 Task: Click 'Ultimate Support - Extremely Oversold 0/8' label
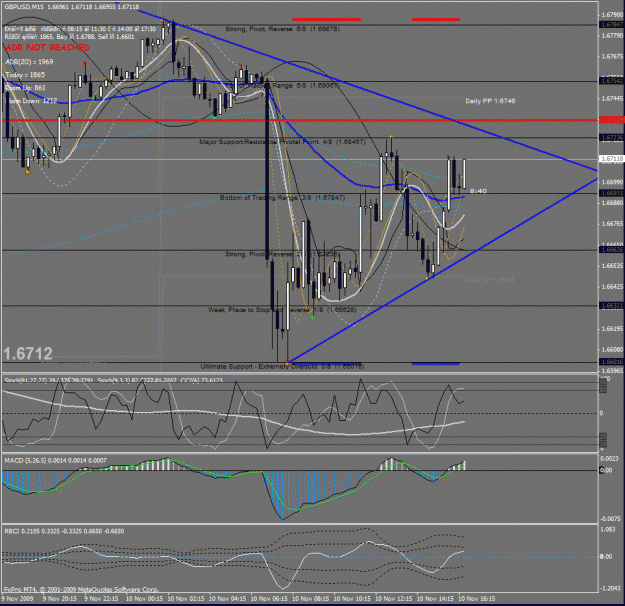282,366
